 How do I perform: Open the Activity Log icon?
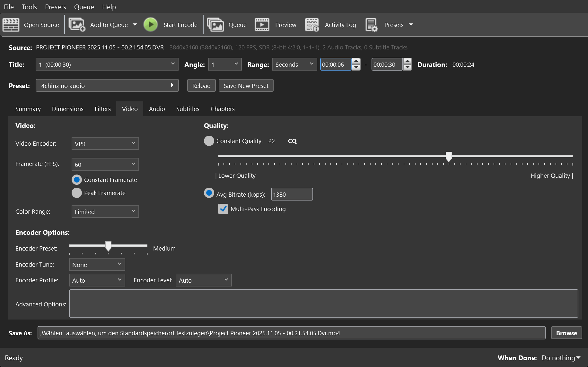312,25
